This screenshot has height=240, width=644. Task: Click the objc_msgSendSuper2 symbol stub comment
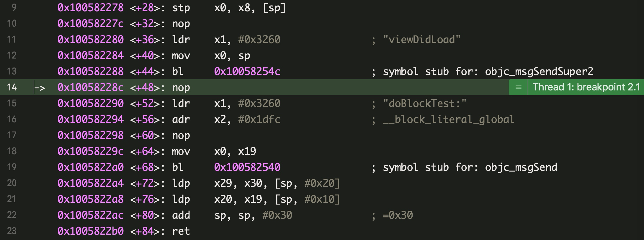488,72
